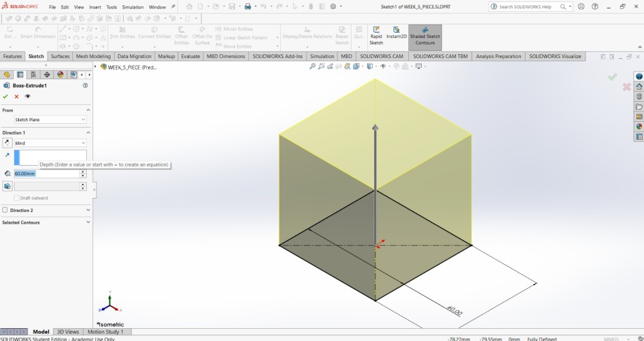This screenshot has height=341, width=644.
Task: Open the DisplayManager color ball tab
Action: 61,74
